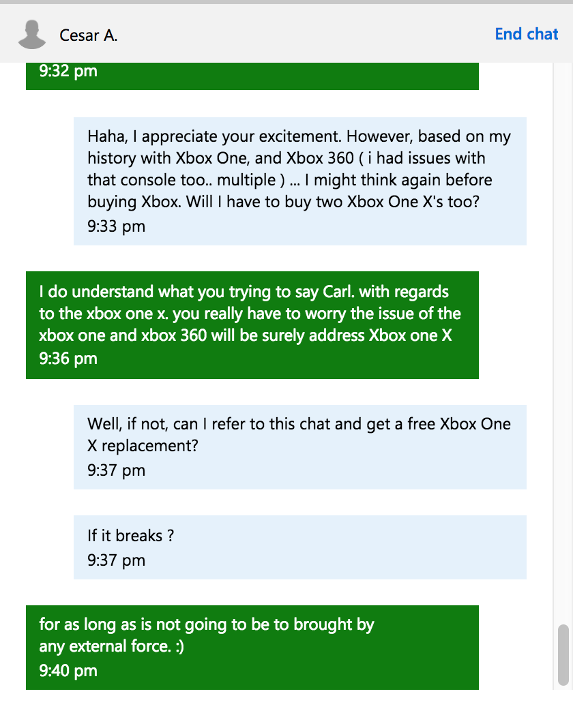573x728 pixels.
Task: Click the gray chat header bar
Action: point(286,33)
